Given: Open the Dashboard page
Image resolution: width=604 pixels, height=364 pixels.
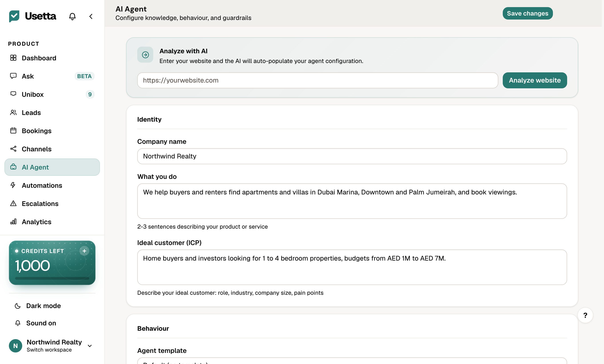Looking at the screenshot, I should pos(52,58).
